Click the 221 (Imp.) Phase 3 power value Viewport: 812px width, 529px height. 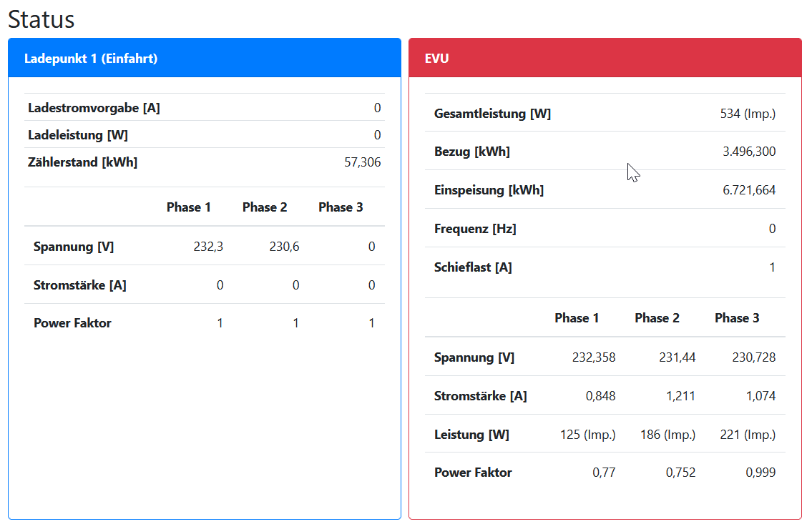coord(748,435)
